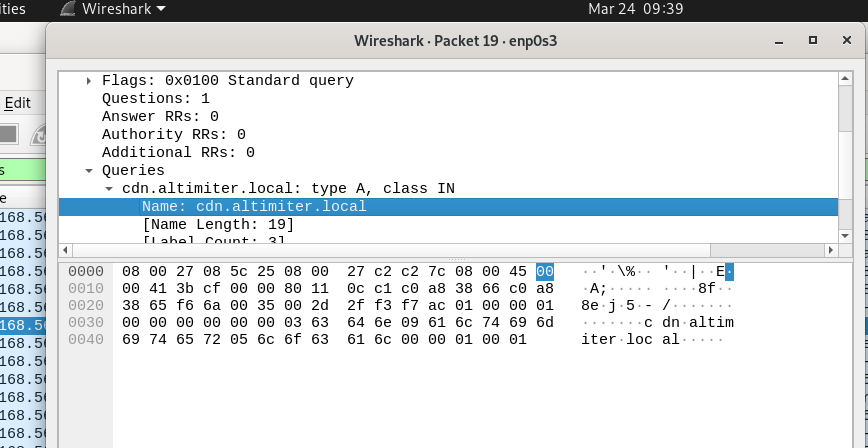Select the Authority RRs: 0 field
This screenshot has width=868, height=448.
(x=173, y=135)
